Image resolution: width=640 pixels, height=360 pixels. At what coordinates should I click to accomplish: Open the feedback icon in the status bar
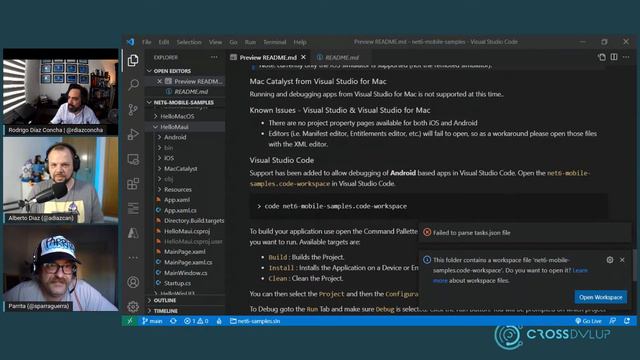613,321
